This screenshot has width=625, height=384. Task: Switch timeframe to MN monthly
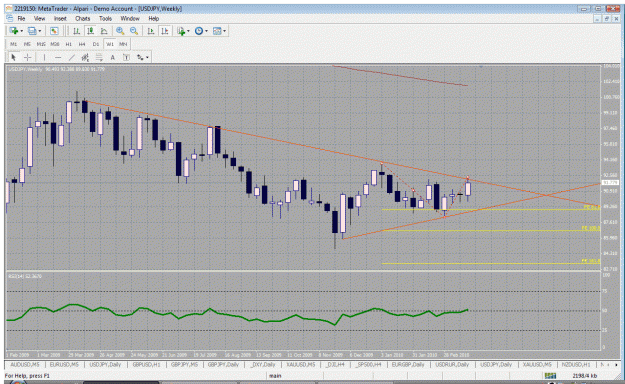[x=123, y=44]
